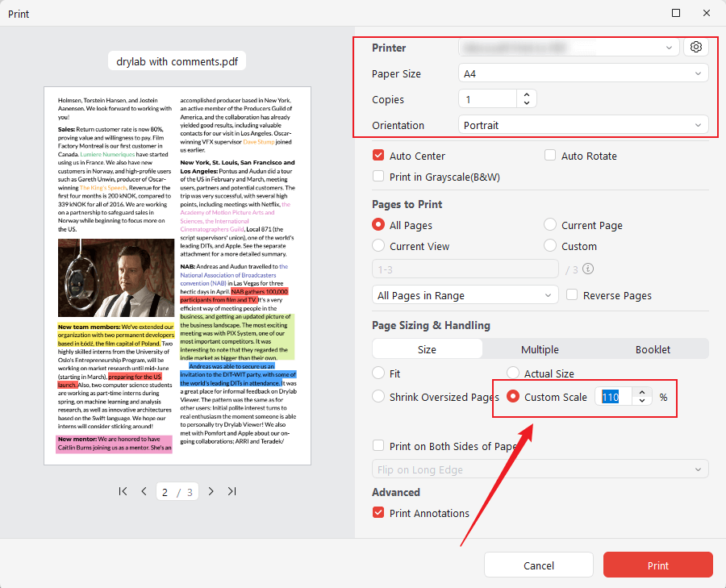Disable Print Annotations
The width and height of the screenshot is (726, 588).
click(x=378, y=512)
